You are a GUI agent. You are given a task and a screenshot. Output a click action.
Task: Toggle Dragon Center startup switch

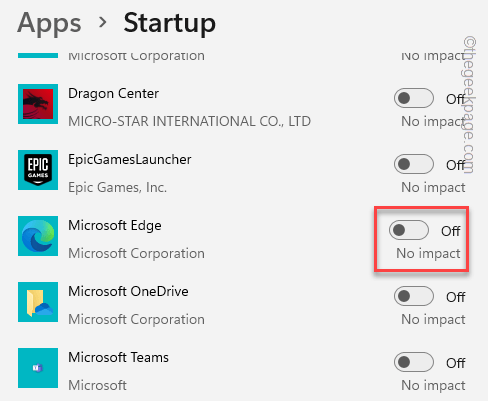(x=414, y=98)
